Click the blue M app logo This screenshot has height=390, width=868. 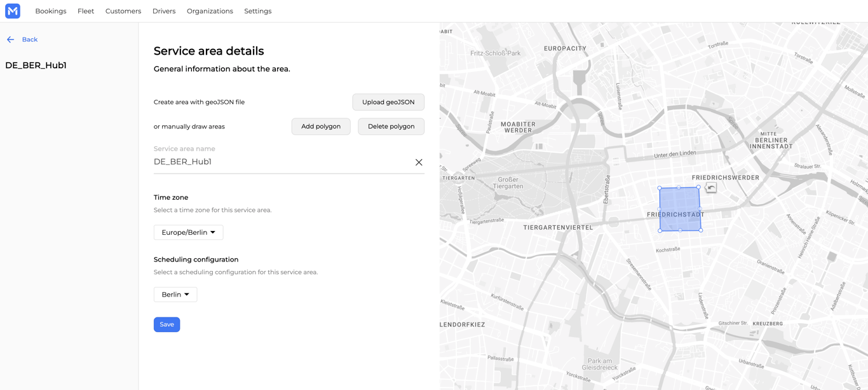[x=13, y=11]
